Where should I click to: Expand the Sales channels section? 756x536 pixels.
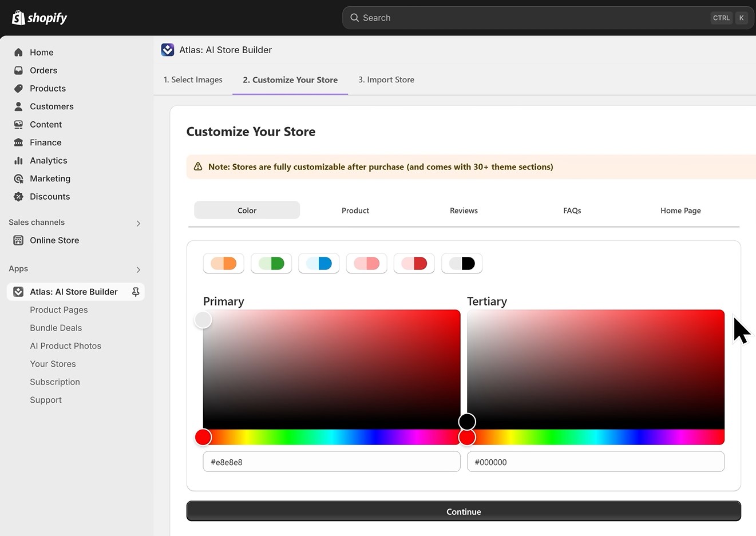click(138, 223)
